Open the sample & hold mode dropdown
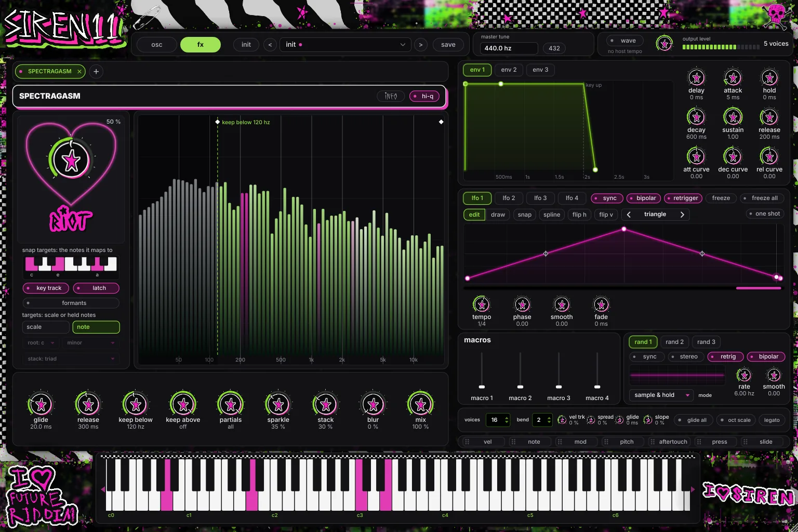 (661, 395)
